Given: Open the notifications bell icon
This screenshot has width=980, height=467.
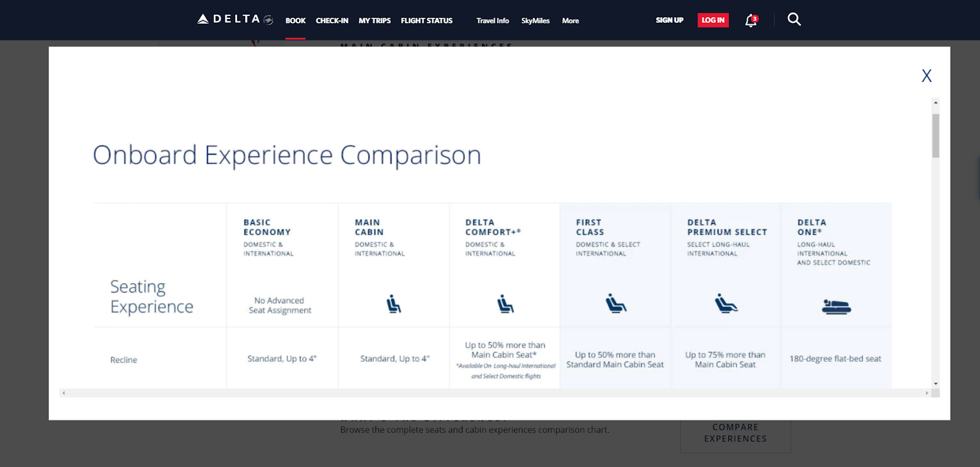Looking at the screenshot, I should coord(751,20).
